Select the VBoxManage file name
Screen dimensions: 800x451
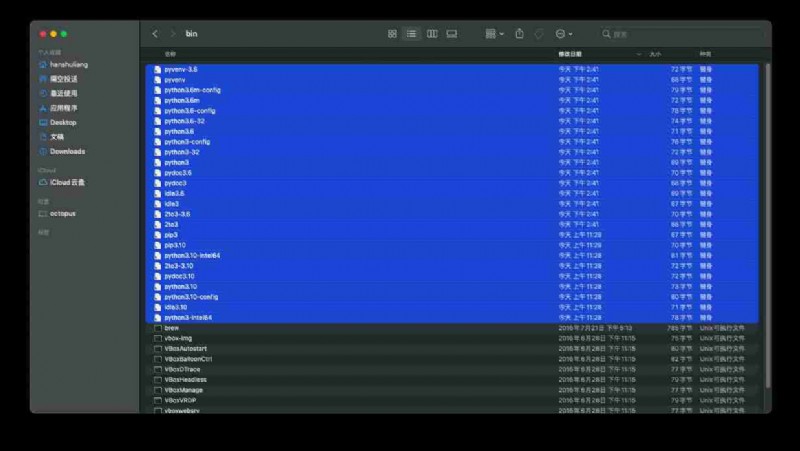(x=184, y=390)
